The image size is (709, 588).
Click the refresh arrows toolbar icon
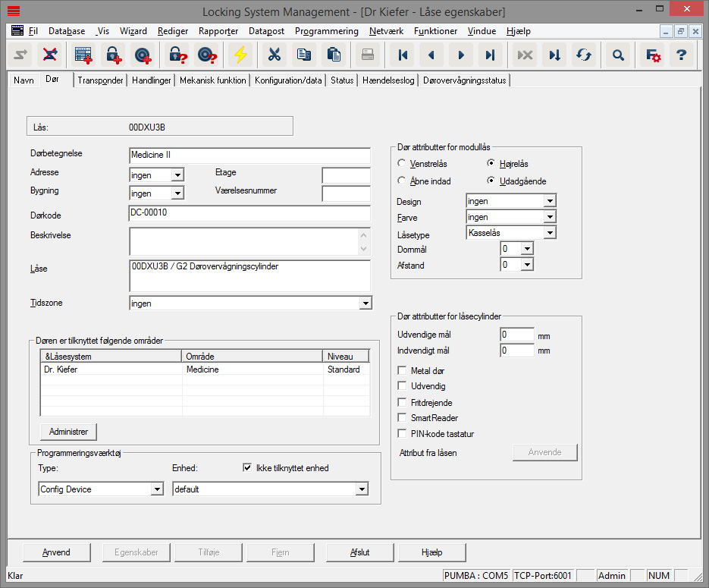coord(583,55)
